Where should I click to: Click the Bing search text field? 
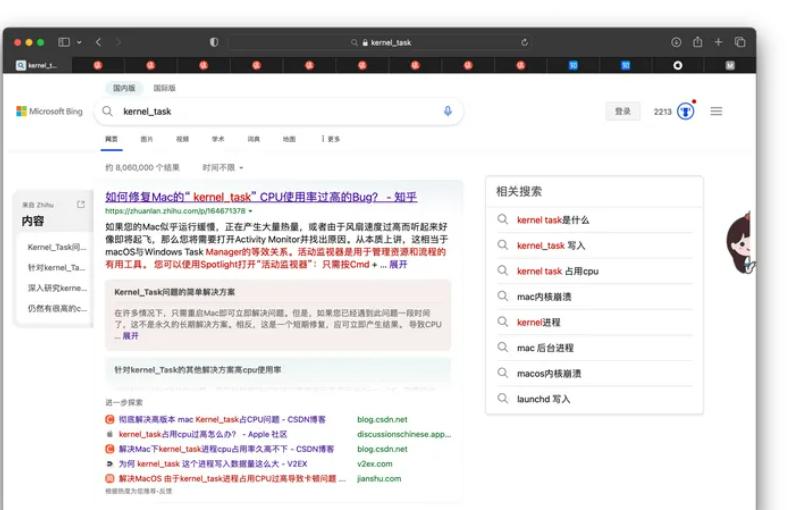point(279,111)
